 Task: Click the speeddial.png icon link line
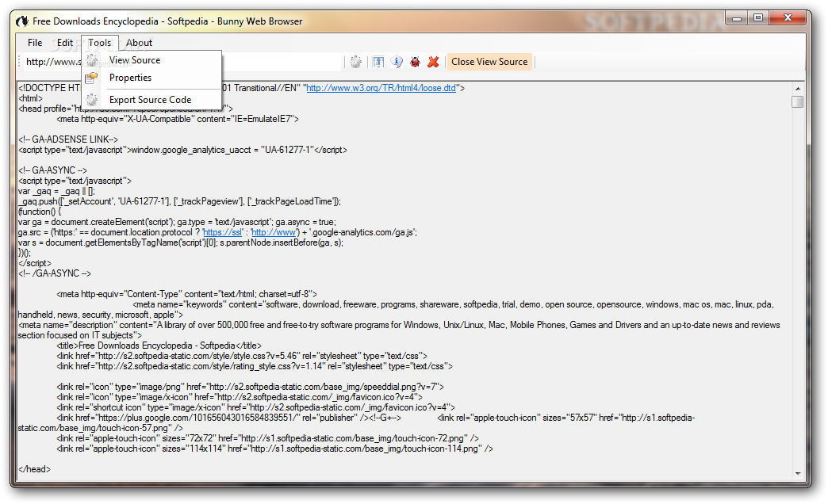(251, 387)
